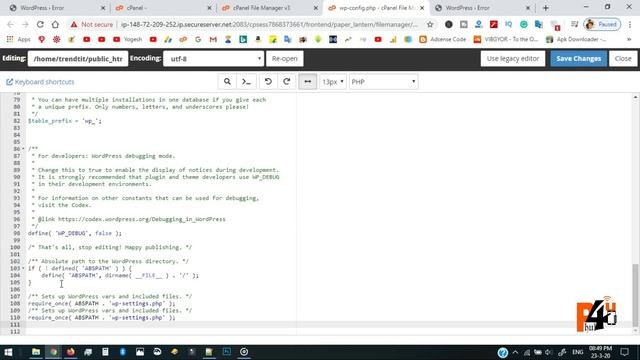Viewport: 640px width, 360px height.
Task: Open the go-to-line terminal icon
Action: 246,82
